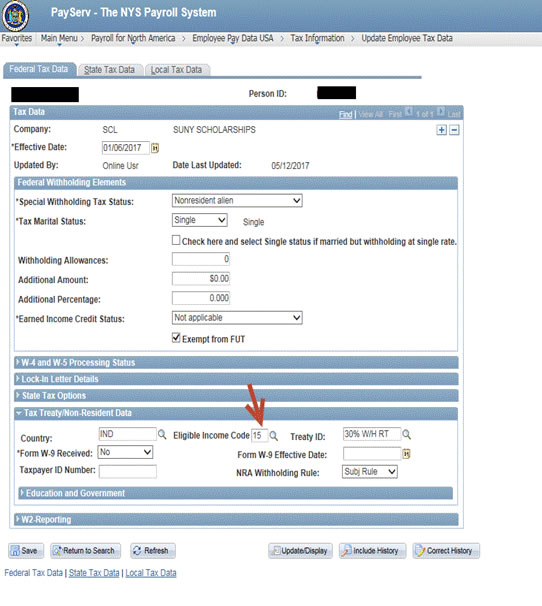Open Earned Income Credit Status dropdown
The width and height of the screenshot is (542, 606).
click(x=237, y=318)
